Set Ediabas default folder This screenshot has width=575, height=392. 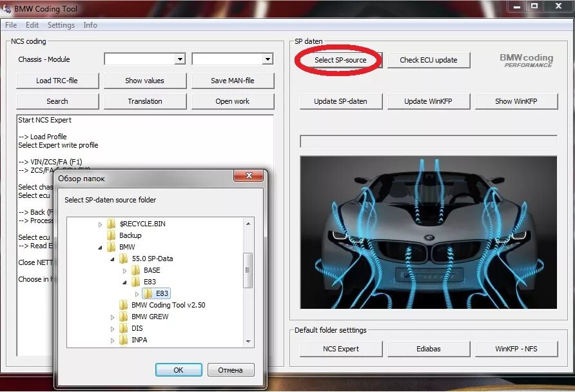428,349
